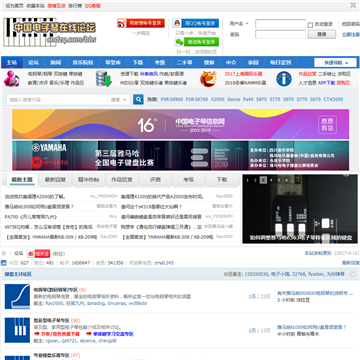Click the QQ penguin login icon
This screenshot has width=360, height=360.
pos(177,23)
